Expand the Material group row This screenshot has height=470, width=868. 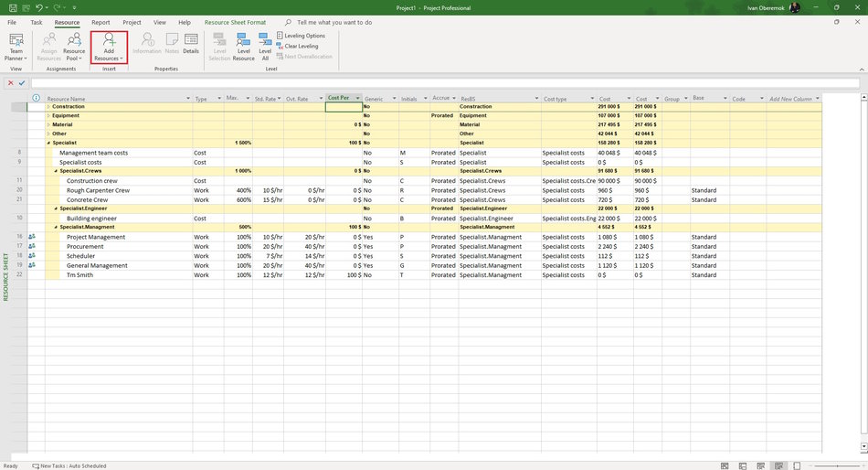pos(48,124)
